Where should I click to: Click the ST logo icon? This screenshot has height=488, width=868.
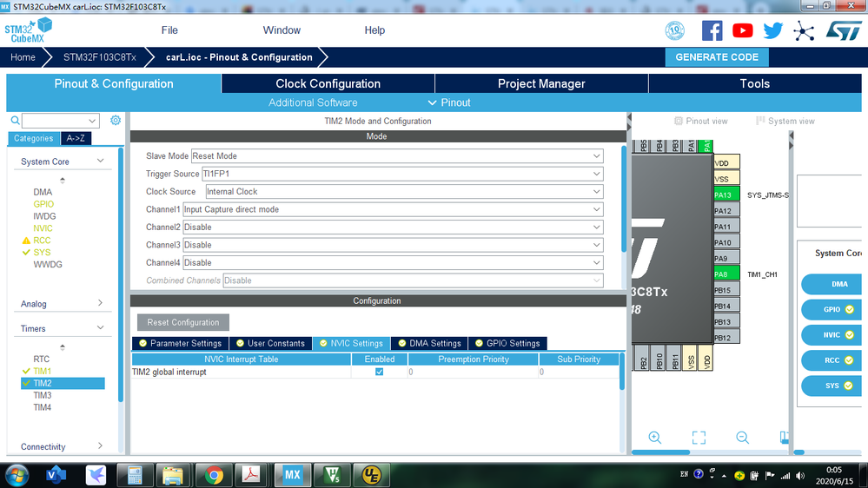pos(844,30)
